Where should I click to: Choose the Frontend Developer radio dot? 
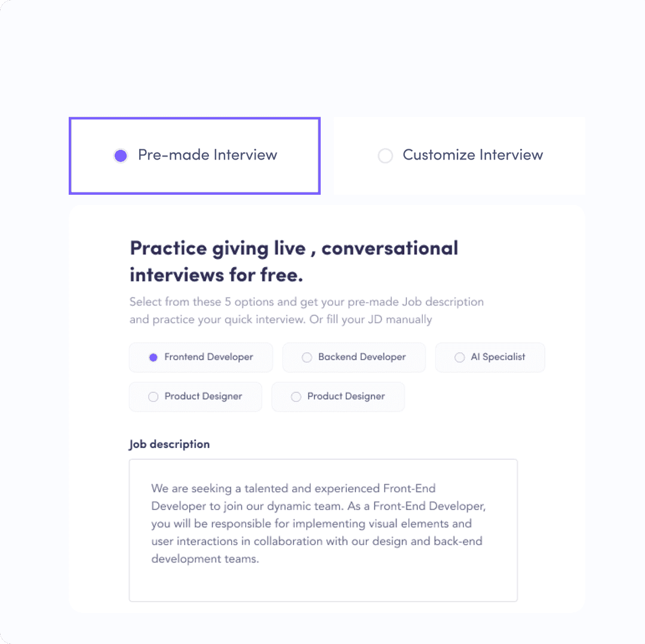coord(153,358)
